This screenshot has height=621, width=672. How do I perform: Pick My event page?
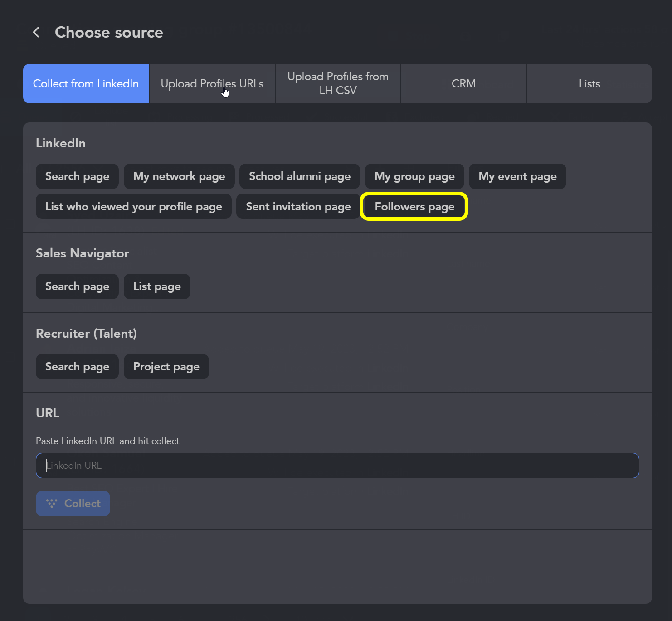[517, 176]
